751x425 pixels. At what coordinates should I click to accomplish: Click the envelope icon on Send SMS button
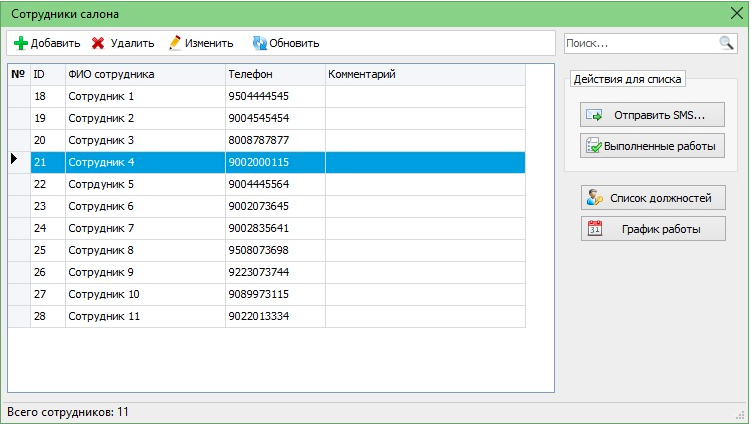(594, 115)
